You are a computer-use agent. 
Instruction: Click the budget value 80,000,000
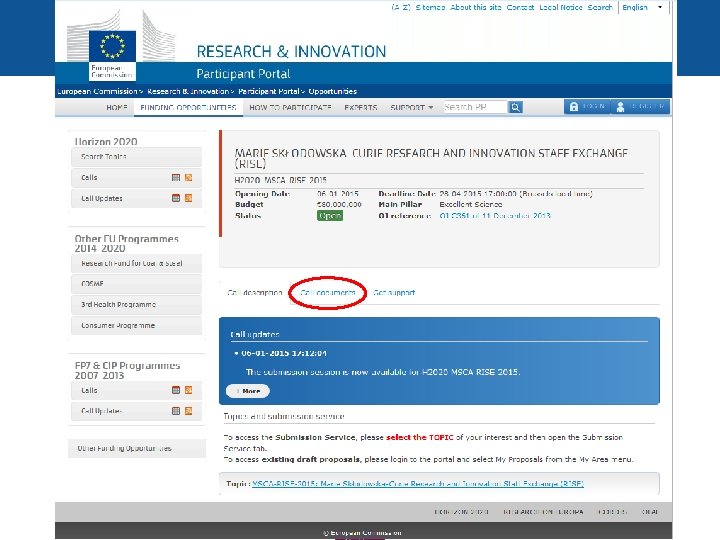pyautogui.click(x=339, y=204)
